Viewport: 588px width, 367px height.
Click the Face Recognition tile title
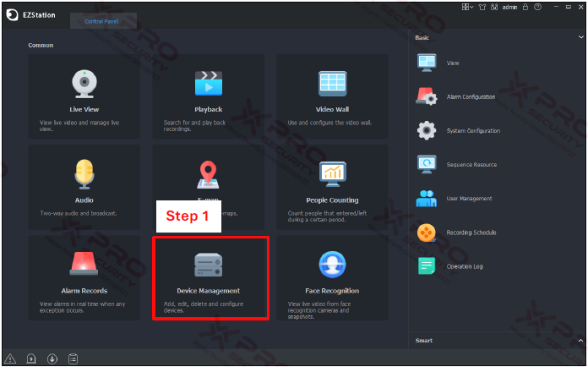pyautogui.click(x=332, y=291)
